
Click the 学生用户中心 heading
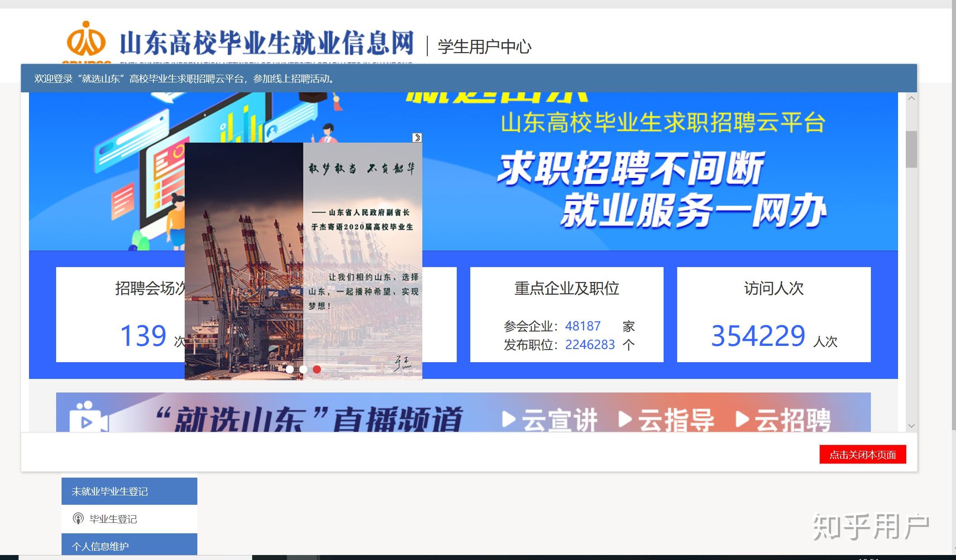tap(484, 47)
